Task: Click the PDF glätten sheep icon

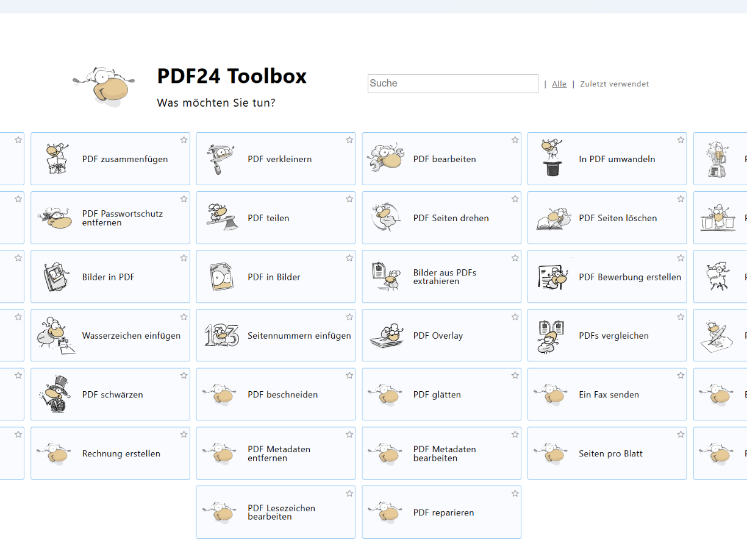Action: click(x=385, y=395)
